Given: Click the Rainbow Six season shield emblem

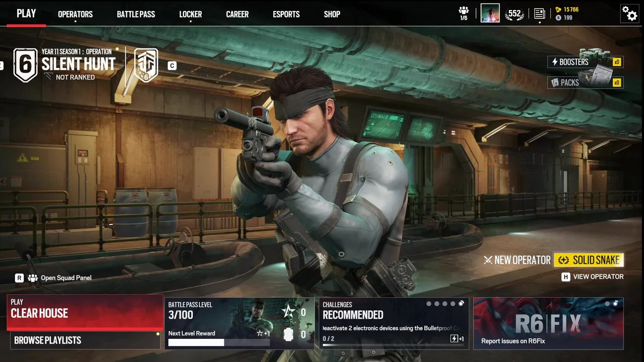Looking at the screenshot, I should pos(25,65).
